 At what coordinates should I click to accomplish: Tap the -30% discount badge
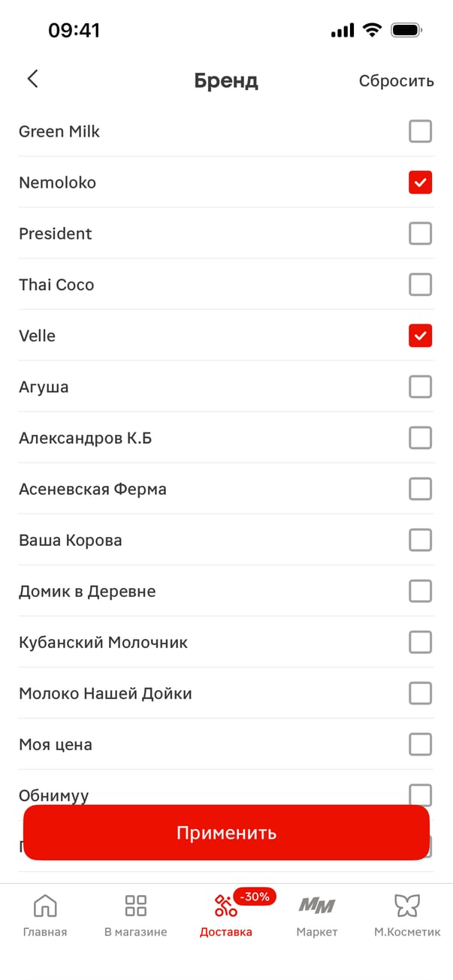tap(255, 896)
